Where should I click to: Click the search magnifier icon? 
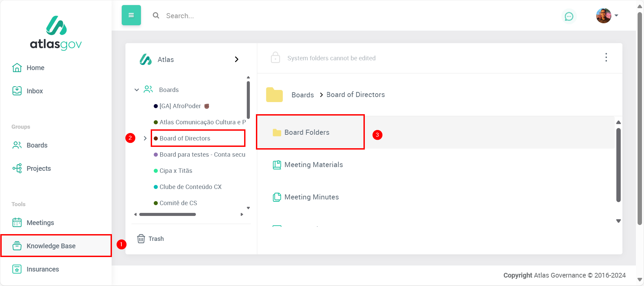[x=156, y=15]
